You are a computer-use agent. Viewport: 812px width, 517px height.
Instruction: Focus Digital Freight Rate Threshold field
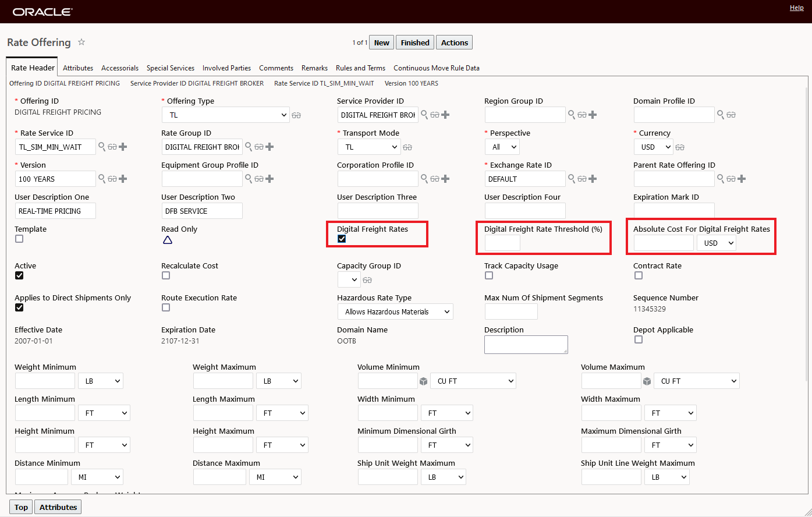[x=502, y=243]
